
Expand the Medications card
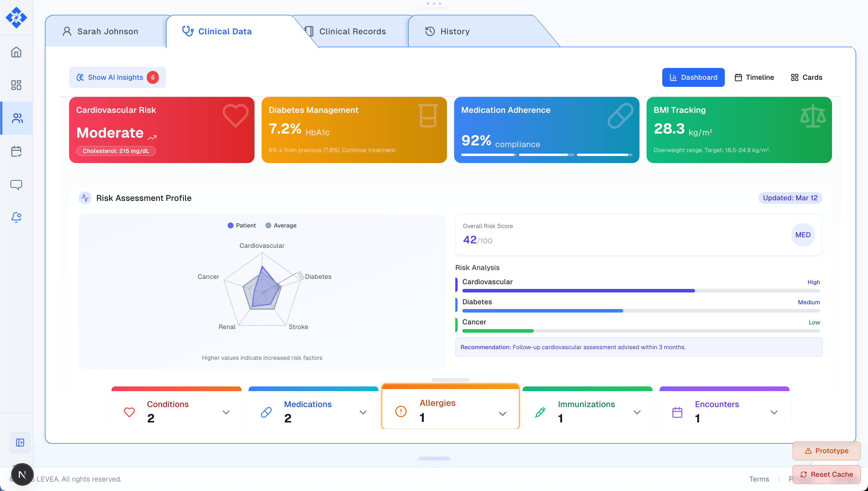(x=363, y=412)
